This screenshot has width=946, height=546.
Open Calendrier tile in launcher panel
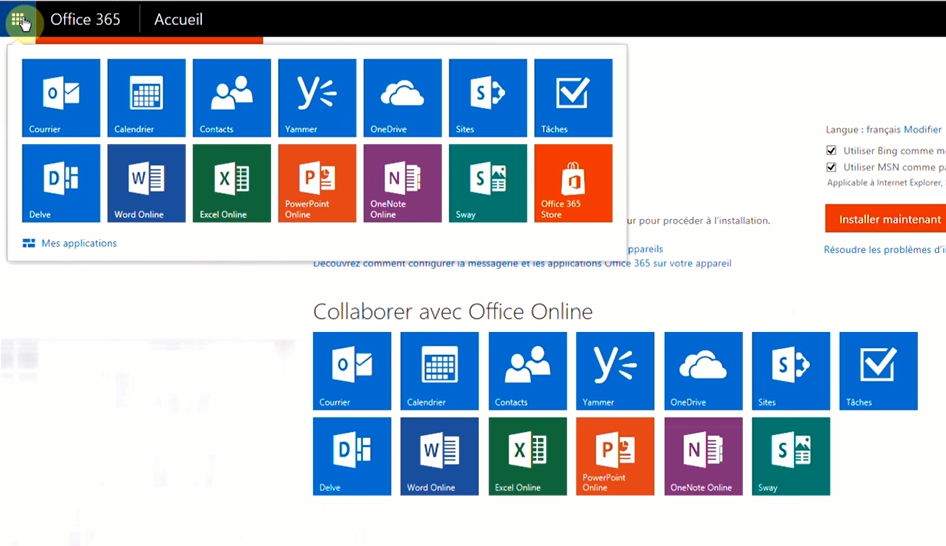(x=147, y=98)
